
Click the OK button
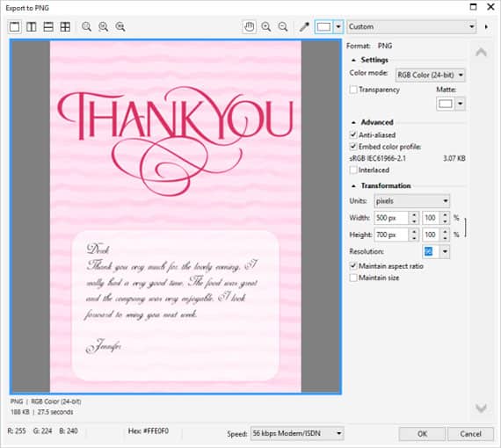click(422, 434)
